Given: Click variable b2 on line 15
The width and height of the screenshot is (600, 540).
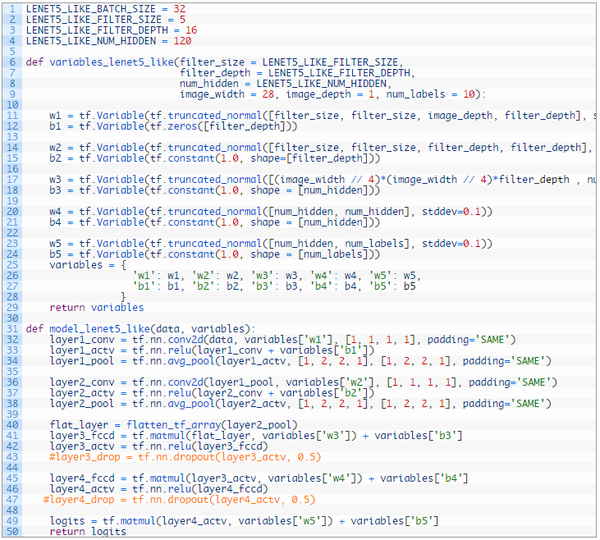Looking at the screenshot, I should coord(55,158).
